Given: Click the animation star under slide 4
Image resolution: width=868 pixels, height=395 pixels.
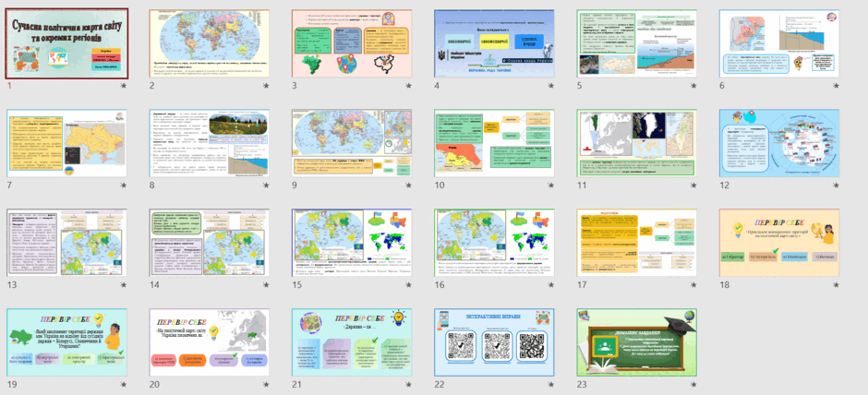Looking at the screenshot, I should (x=550, y=86).
